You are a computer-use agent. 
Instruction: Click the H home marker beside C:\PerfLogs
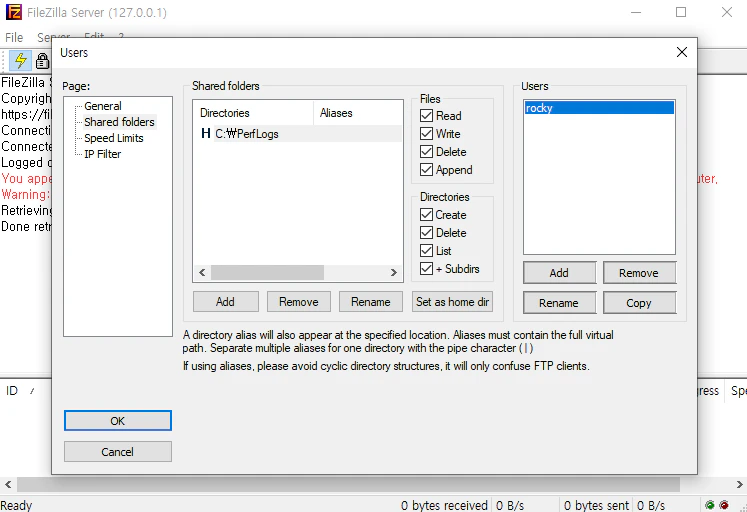205,133
